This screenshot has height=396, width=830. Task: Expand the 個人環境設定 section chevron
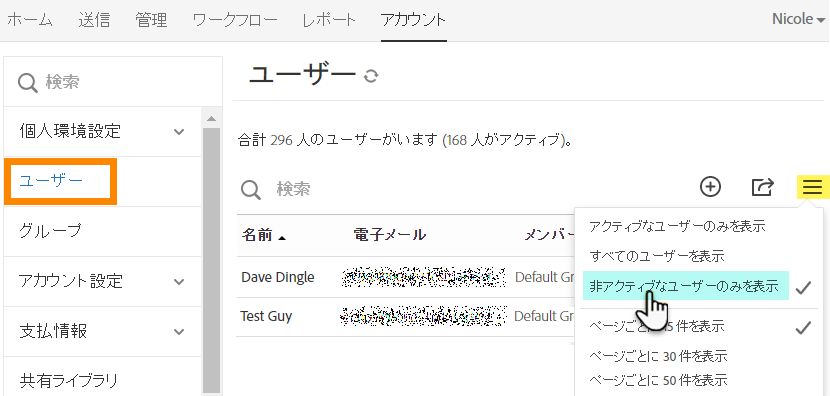point(179,132)
